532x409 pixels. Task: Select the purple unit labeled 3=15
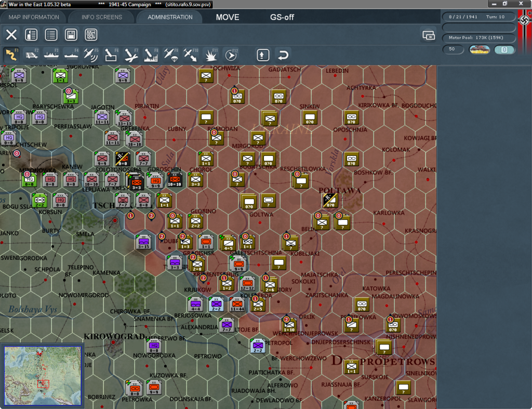pyautogui.click(x=143, y=242)
